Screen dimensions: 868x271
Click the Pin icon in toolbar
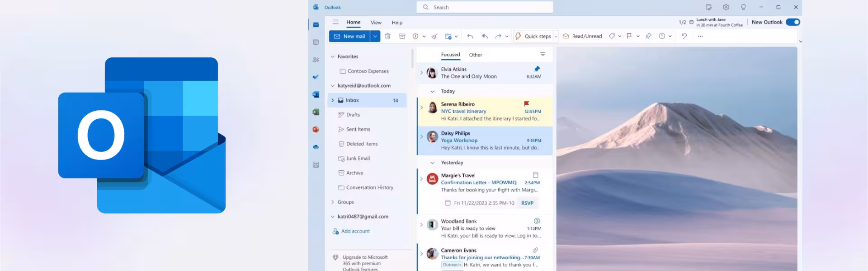[x=648, y=36]
